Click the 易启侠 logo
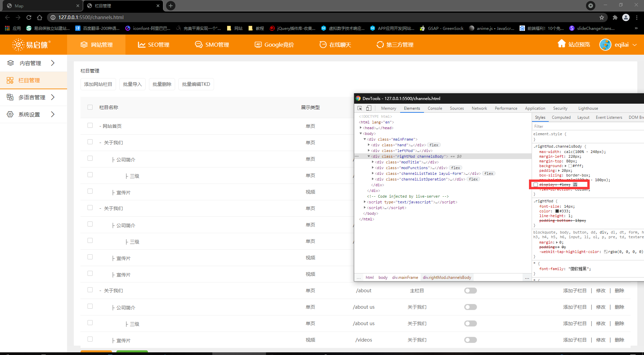The height and width of the screenshot is (355, 644). tap(31, 45)
